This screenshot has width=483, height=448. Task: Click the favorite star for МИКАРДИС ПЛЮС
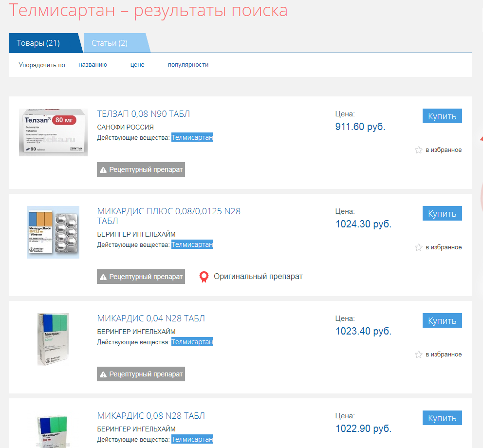(x=419, y=247)
